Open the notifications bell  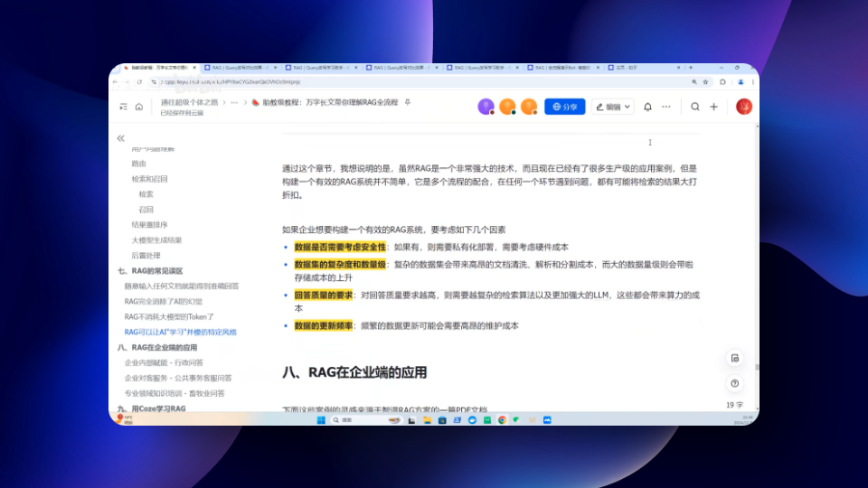point(647,107)
